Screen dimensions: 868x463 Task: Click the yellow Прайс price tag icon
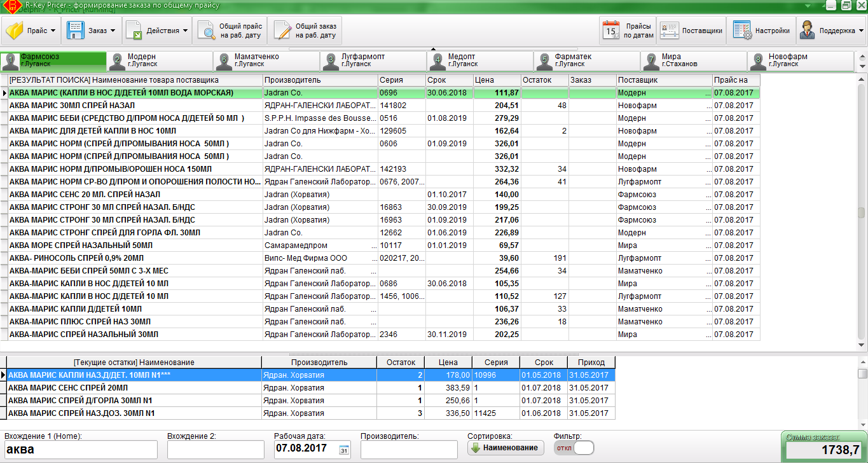point(15,30)
